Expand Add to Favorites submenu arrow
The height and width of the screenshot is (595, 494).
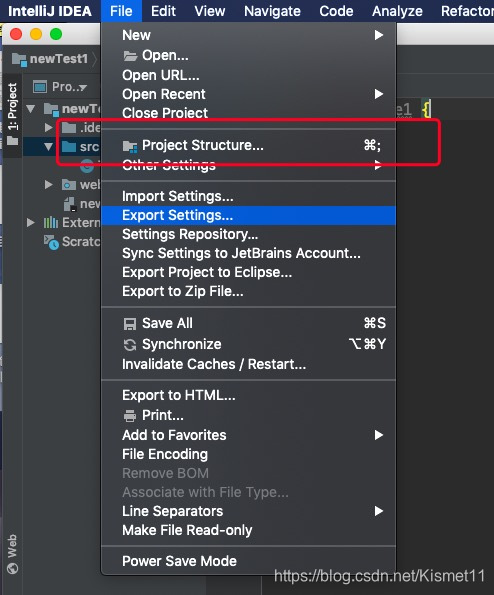378,435
